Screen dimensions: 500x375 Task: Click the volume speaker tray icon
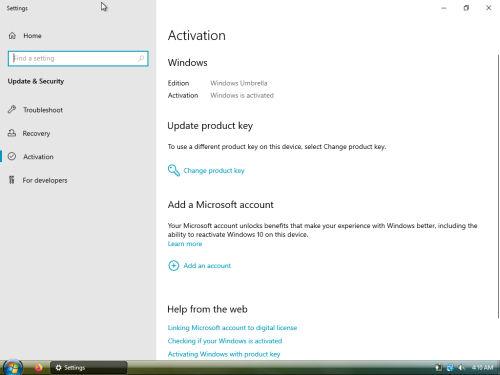(x=461, y=367)
